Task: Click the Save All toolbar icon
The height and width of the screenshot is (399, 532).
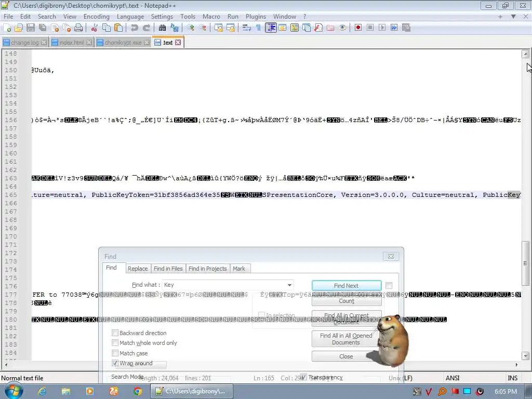Action: (43, 28)
